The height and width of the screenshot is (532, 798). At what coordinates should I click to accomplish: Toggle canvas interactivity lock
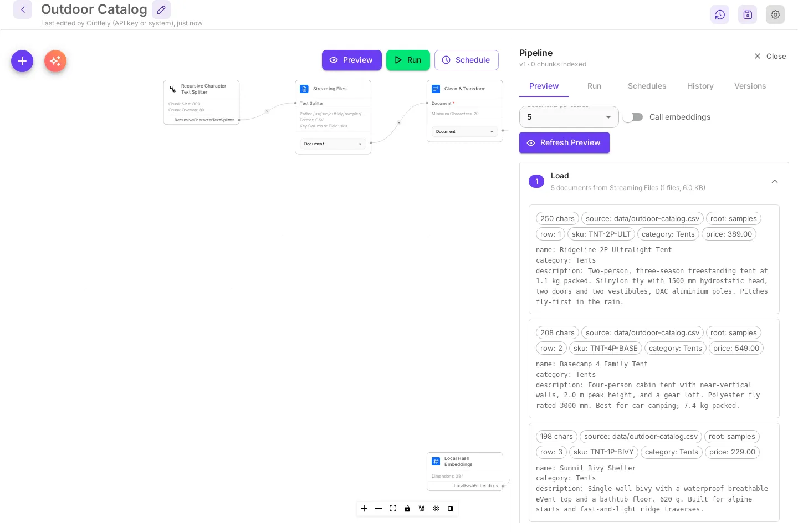[x=407, y=508]
